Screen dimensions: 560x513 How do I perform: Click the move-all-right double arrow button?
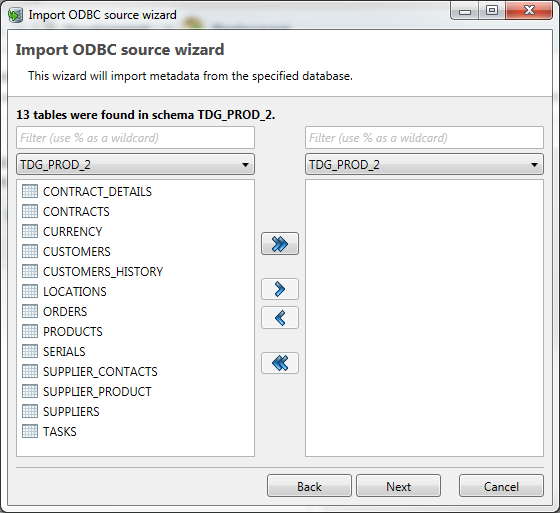[280, 244]
